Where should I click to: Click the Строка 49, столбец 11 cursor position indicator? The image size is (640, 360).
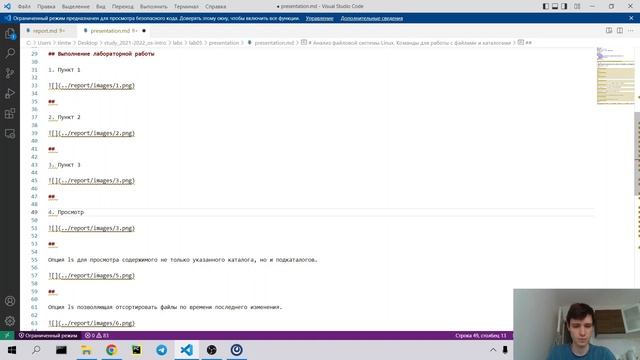coord(481,336)
